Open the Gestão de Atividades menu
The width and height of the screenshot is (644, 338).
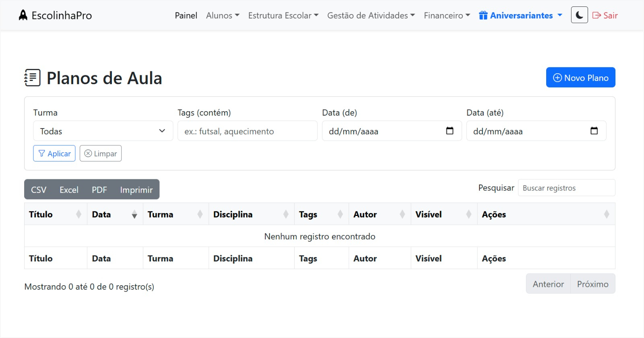click(x=371, y=15)
